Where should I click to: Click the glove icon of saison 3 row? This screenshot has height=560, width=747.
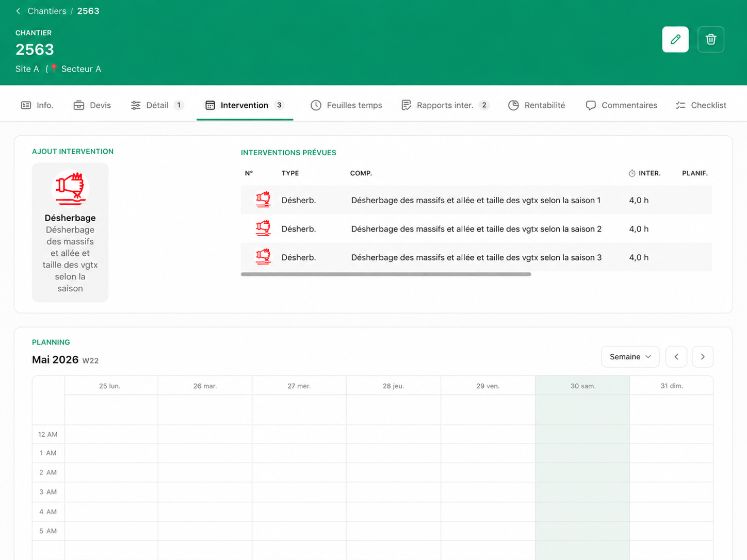263,257
